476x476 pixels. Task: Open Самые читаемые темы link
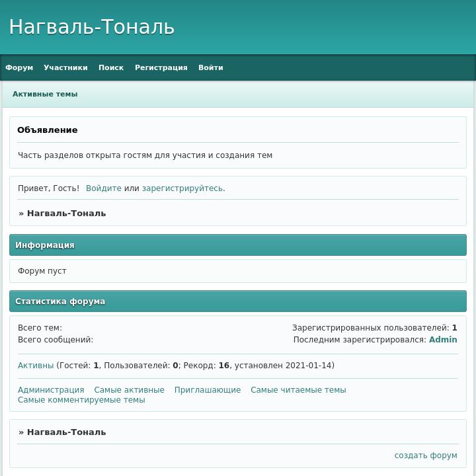tap(298, 390)
